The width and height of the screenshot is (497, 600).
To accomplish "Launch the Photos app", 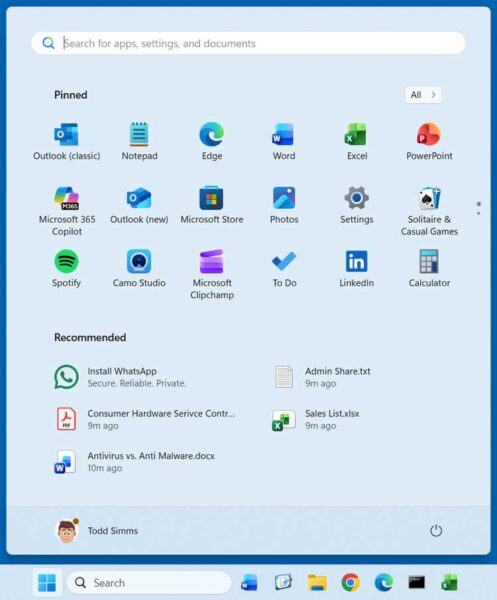I will (x=284, y=205).
